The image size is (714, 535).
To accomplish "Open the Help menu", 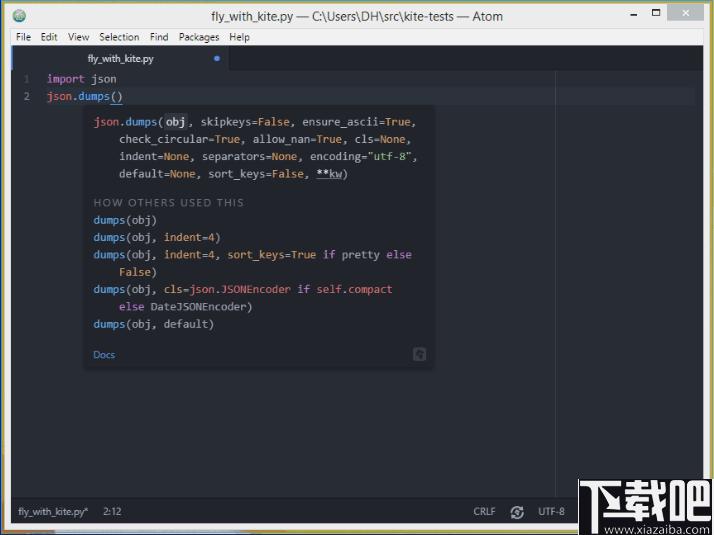I will tap(240, 37).
